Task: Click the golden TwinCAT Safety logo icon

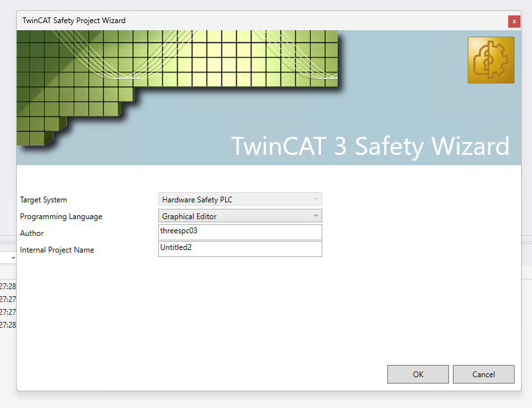Action: [491, 60]
